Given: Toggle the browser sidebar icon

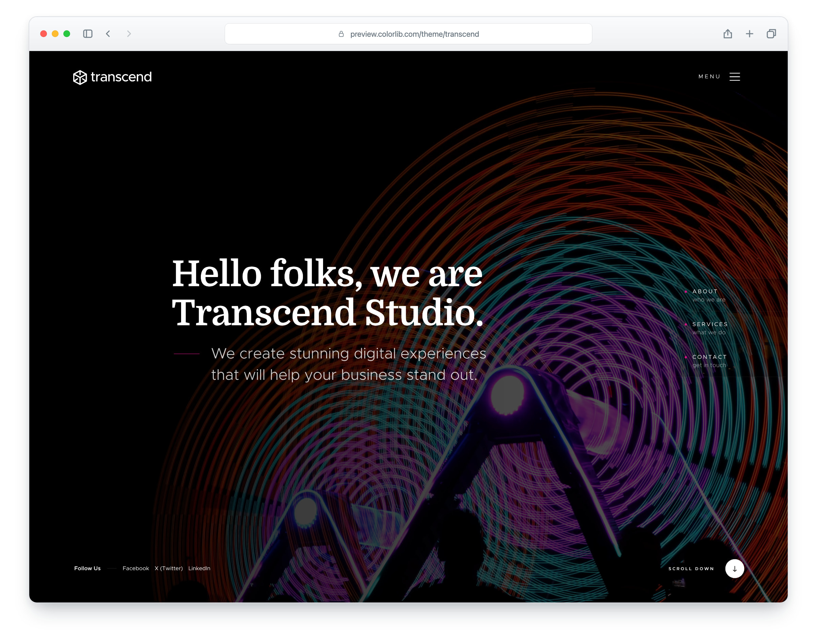Looking at the screenshot, I should point(87,34).
